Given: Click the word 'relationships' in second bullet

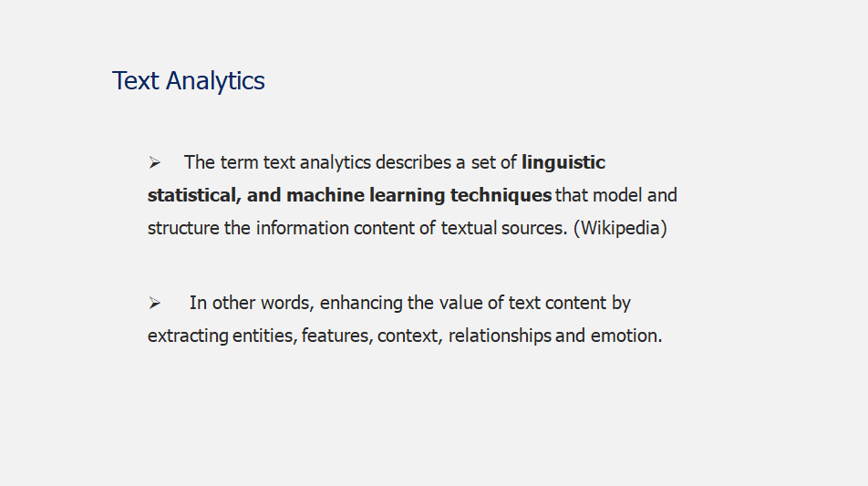Looking at the screenshot, I should [x=500, y=336].
